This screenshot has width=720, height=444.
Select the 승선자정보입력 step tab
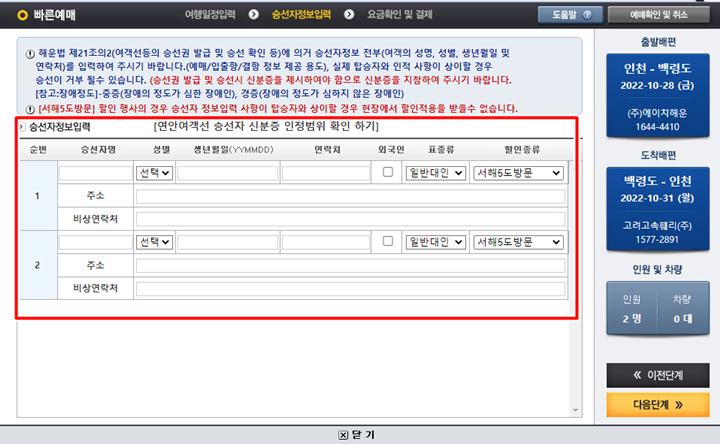(x=301, y=15)
